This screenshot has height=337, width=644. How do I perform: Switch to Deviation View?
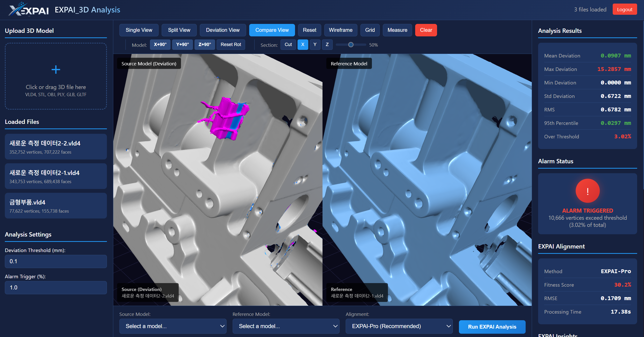(x=222, y=30)
